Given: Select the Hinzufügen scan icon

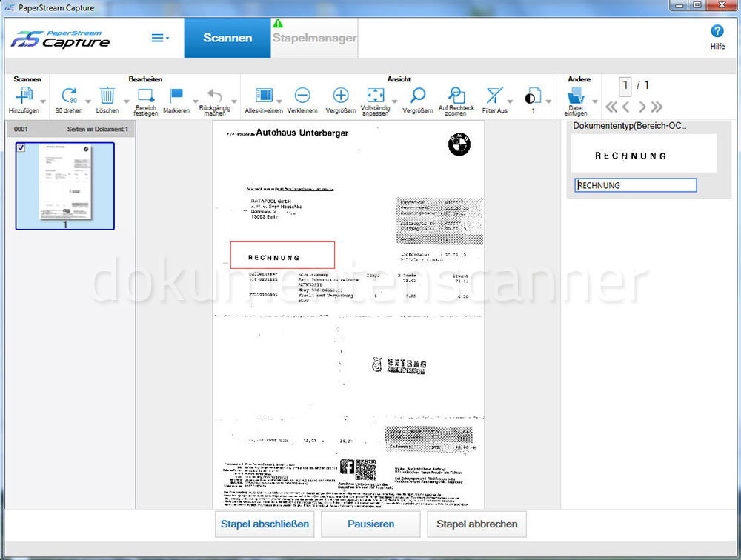Looking at the screenshot, I should tap(24, 96).
